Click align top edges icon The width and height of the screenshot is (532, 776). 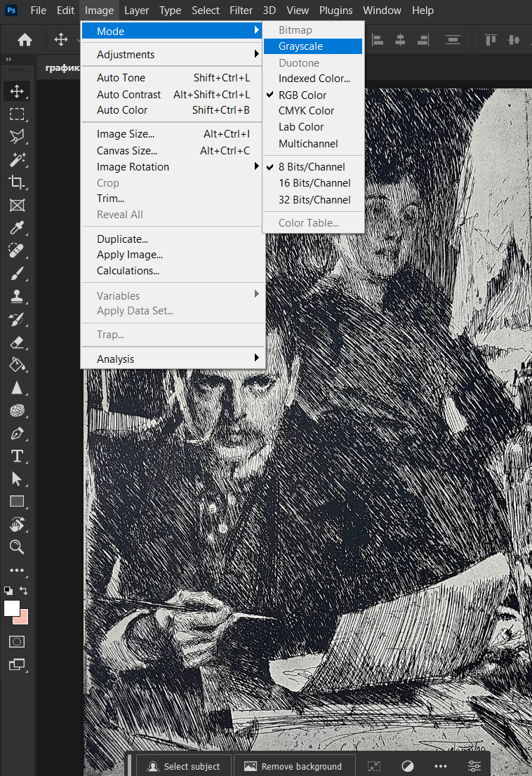[x=491, y=39]
